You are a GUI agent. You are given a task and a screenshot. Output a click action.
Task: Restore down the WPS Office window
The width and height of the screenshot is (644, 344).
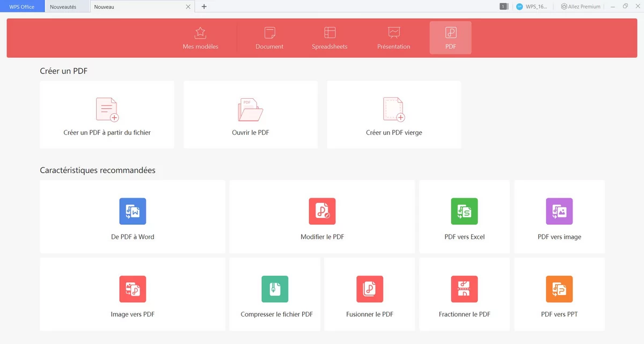pos(625,6)
